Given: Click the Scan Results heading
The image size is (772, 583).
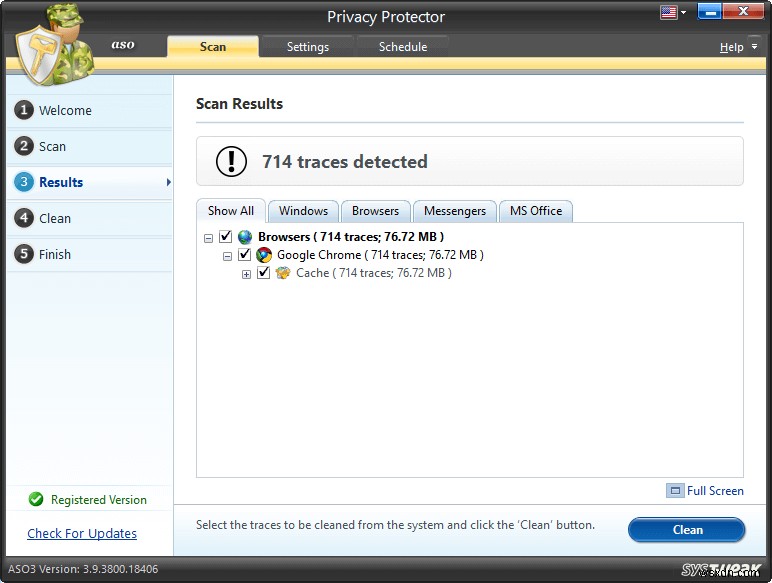Looking at the screenshot, I should [x=239, y=104].
